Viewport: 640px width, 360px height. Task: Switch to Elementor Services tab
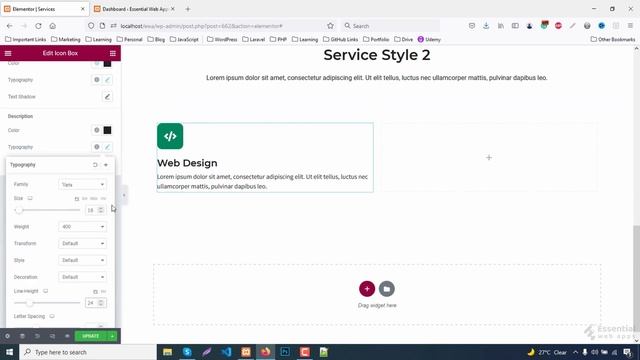coord(44,9)
